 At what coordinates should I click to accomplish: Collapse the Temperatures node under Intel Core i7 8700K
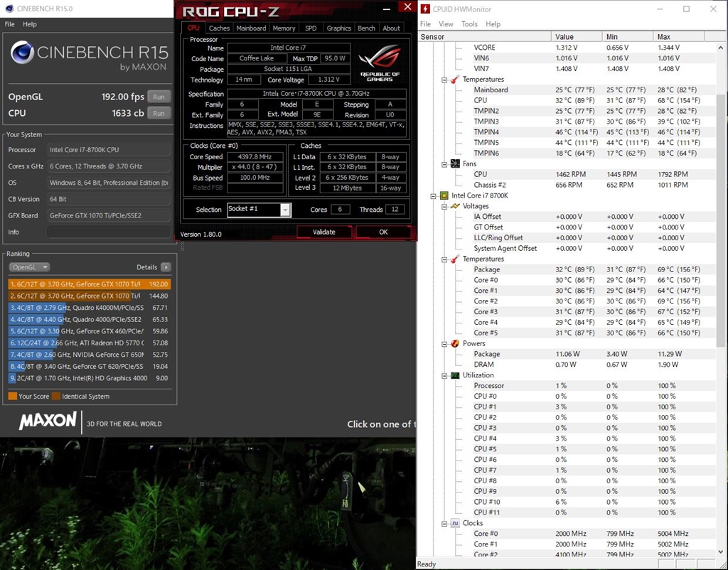[x=444, y=259]
